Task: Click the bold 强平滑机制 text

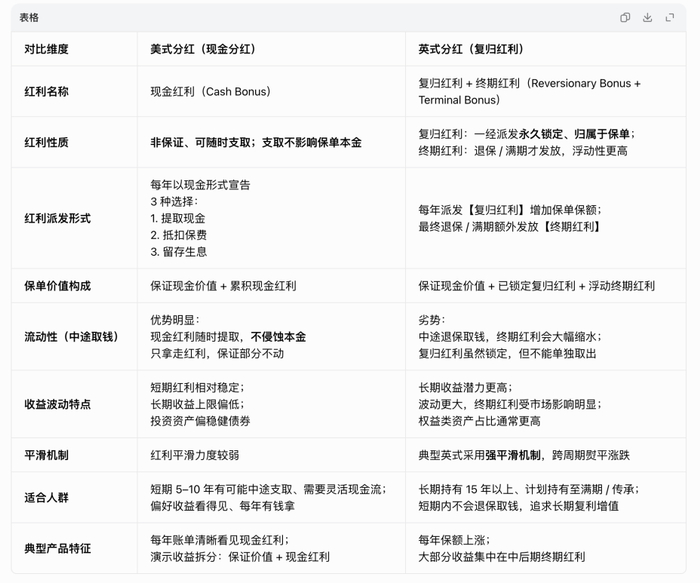Action: pos(512,455)
